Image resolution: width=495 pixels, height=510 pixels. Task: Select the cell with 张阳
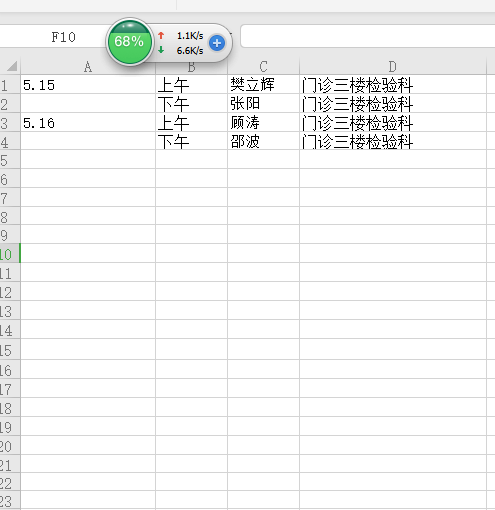263,103
